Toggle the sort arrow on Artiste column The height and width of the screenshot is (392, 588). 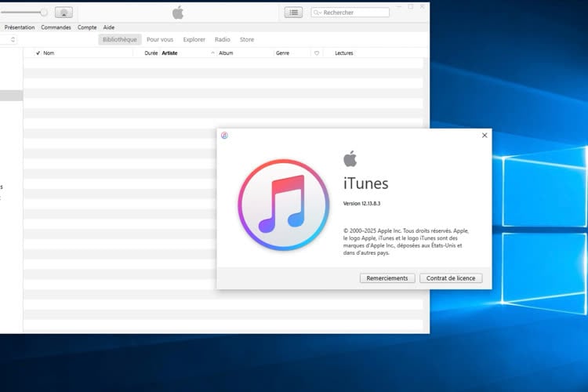pos(212,53)
